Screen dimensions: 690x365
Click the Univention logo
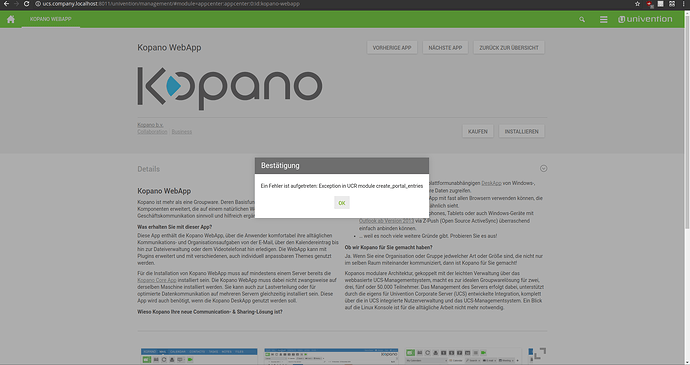click(x=645, y=19)
